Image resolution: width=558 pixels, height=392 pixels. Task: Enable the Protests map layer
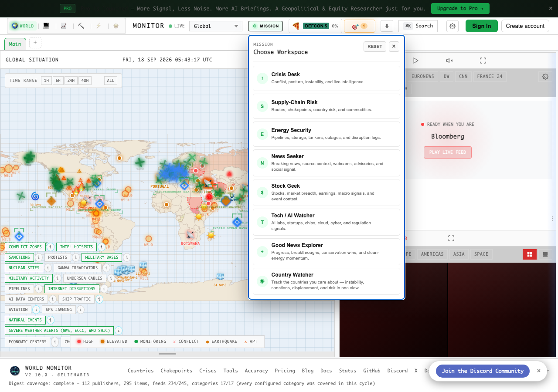click(58, 257)
